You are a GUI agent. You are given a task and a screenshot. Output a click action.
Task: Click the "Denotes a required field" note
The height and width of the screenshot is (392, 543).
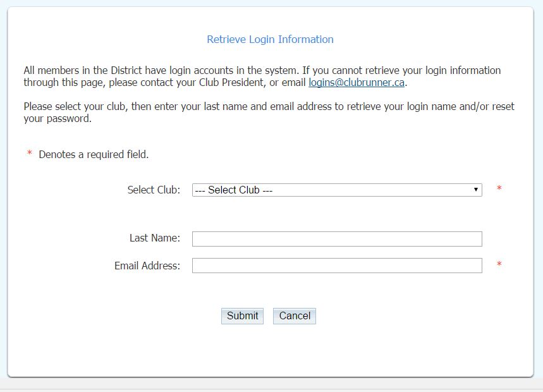(94, 154)
